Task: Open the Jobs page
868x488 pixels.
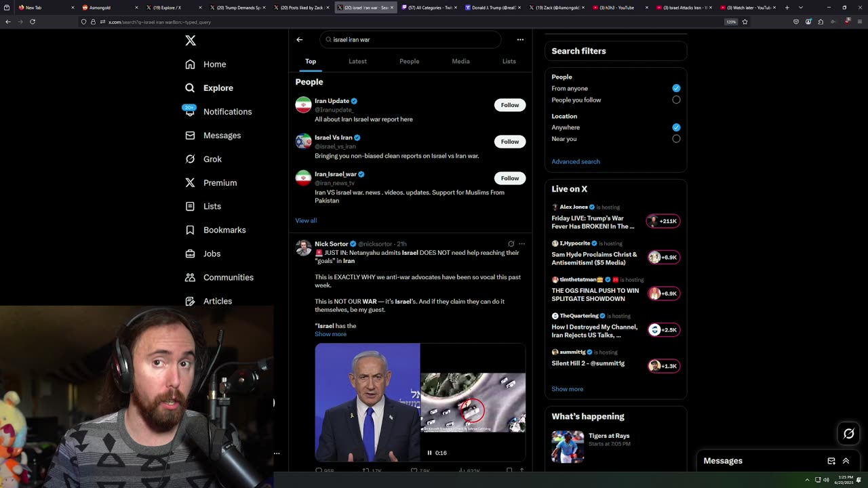Action: coord(203,253)
